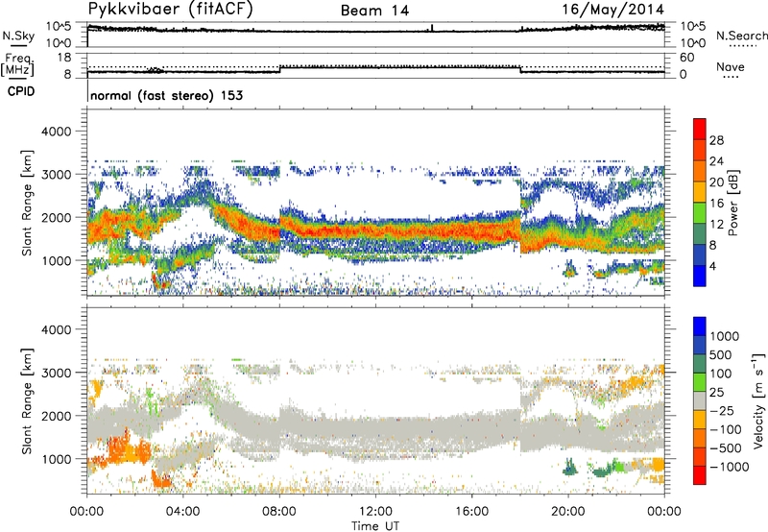
Task: Click the Velocity [m s-1] colorbar label
Action: (x=758, y=400)
